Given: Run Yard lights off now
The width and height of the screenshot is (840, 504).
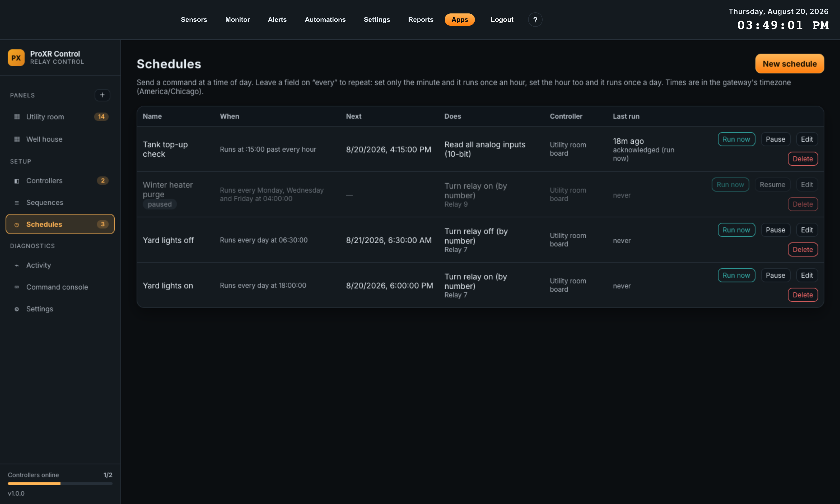Looking at the screenshot, I should pos(736,230).
